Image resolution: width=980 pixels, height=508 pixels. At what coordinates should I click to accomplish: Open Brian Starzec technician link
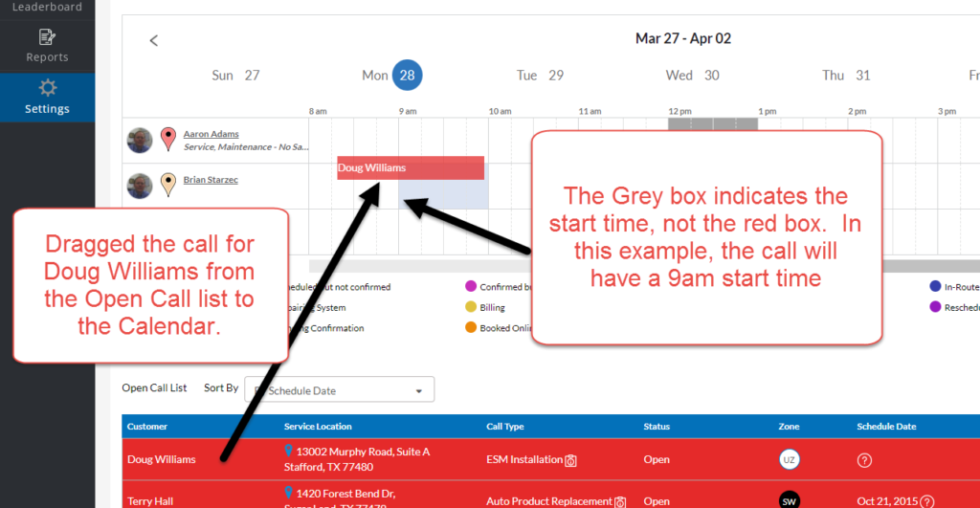[x=211, y=179]
